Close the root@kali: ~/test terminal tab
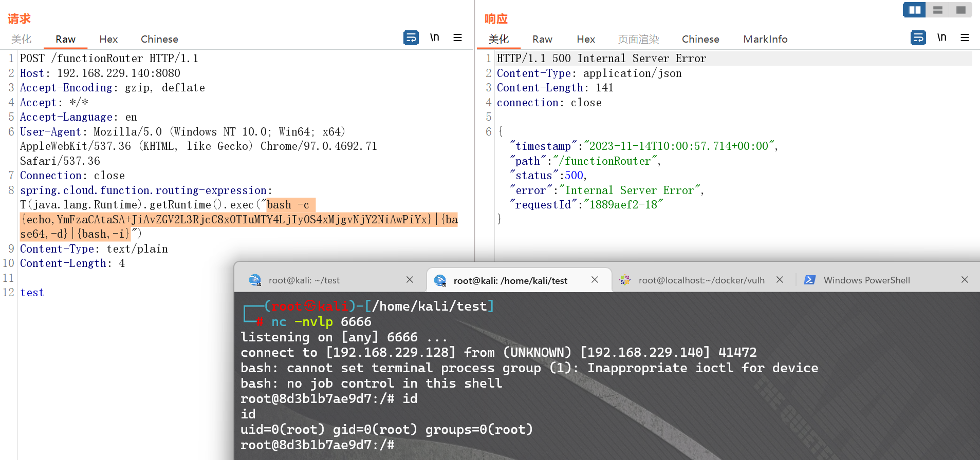This screenshot has width=980, height=460. tap(410, 280)
